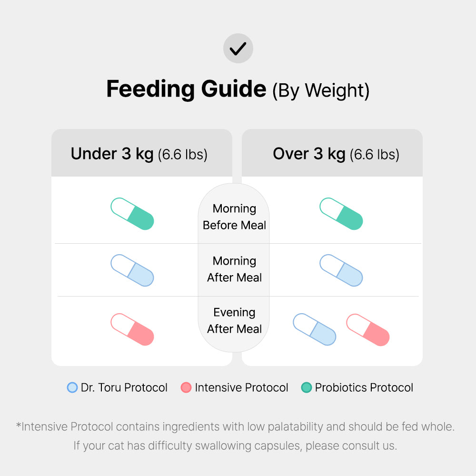The width and height of the screenshot is (476, 476).
Task: Click the green probiotics capsule under 'Over 3 kg'
Action: pyautogui.click(x=341, y=214)
